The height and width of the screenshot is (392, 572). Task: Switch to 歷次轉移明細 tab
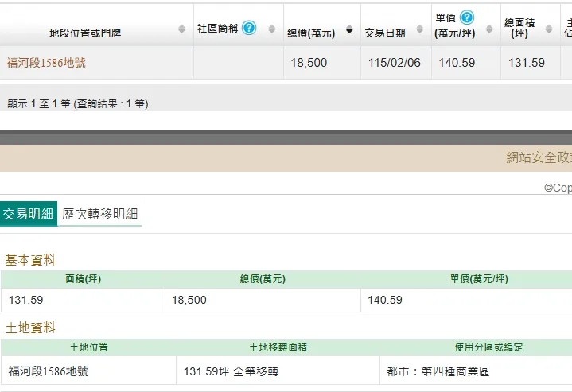(99, 214)
